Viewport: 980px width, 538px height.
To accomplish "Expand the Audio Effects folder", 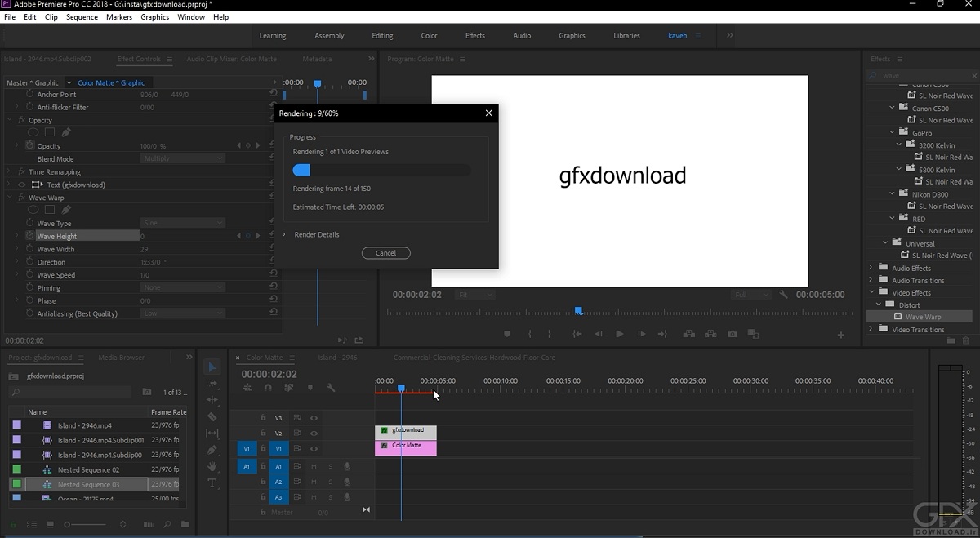I will pyautogui.click(x=871, y=268).
